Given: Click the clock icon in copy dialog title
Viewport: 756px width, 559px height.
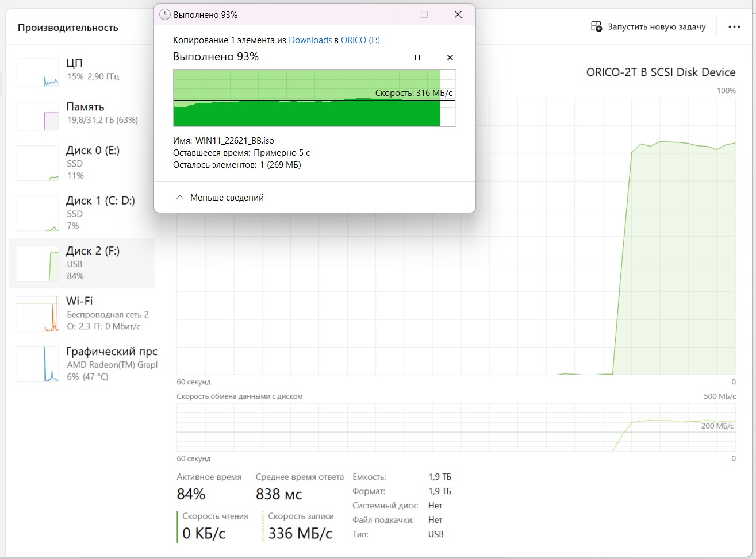Looking at the screenshot, I should coord(164,14).
